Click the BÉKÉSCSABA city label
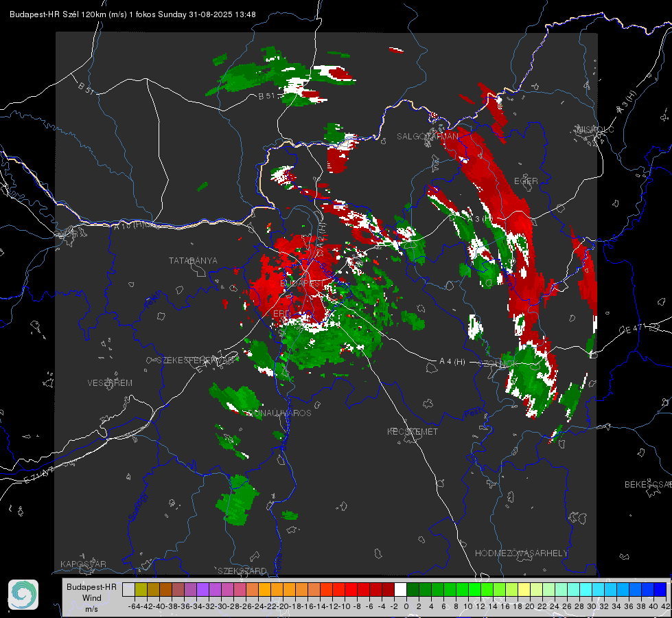 648,484
